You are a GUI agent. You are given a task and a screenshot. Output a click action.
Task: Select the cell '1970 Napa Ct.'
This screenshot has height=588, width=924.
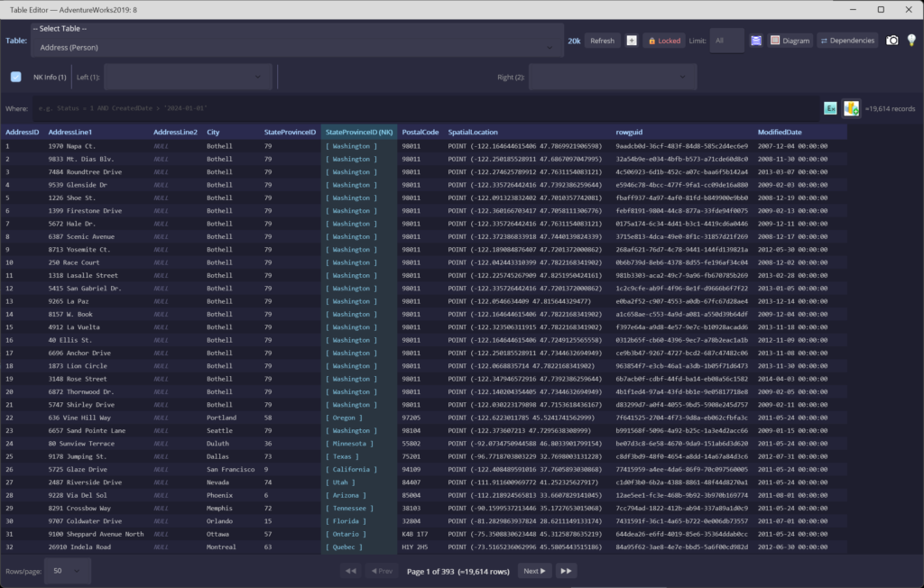(x=72, y=146)
